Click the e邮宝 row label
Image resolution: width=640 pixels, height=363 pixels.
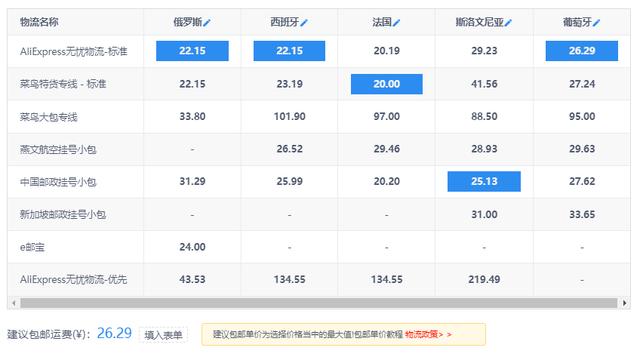coord(32,247)
